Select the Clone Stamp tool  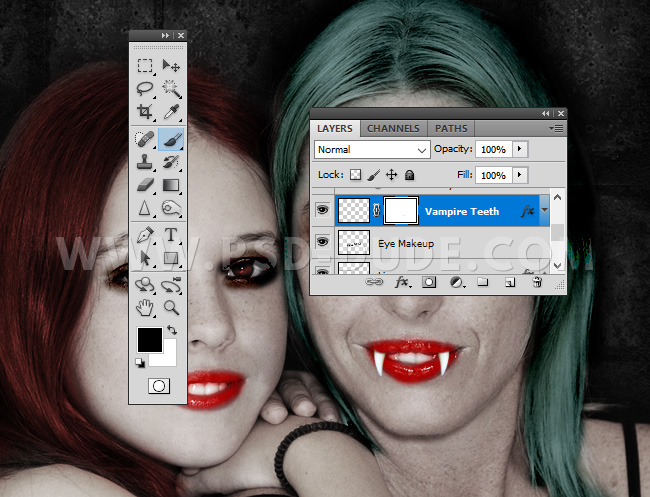[x=145, y=162]
